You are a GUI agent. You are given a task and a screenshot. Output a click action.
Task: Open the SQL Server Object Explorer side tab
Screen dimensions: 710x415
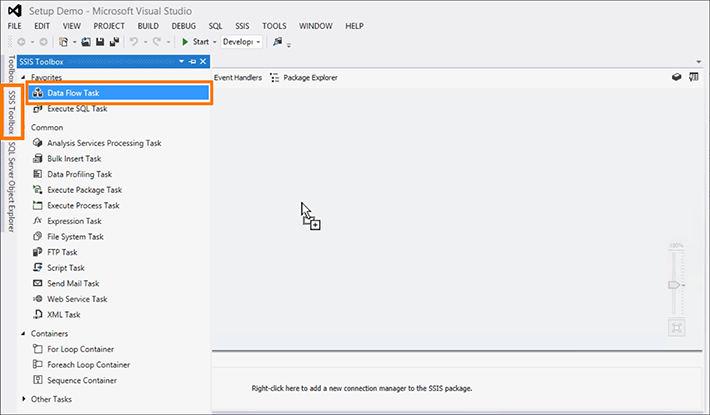[12, 186]
